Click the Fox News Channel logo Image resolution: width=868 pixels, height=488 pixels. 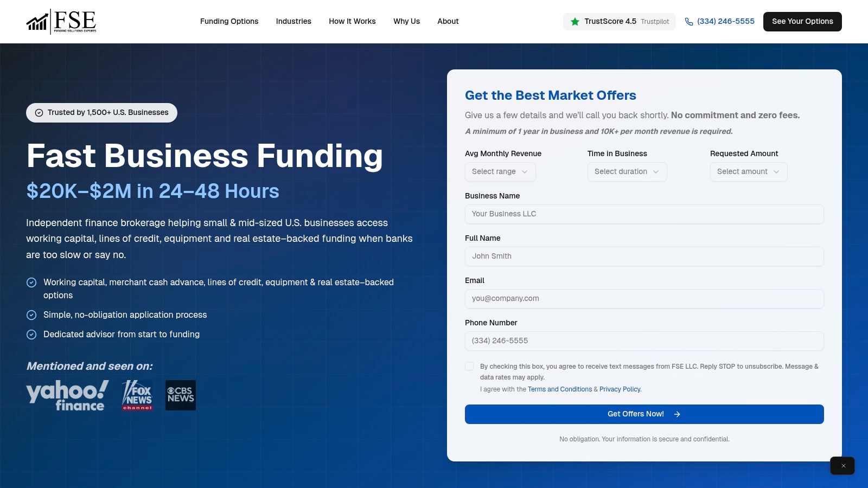point(137,395)
